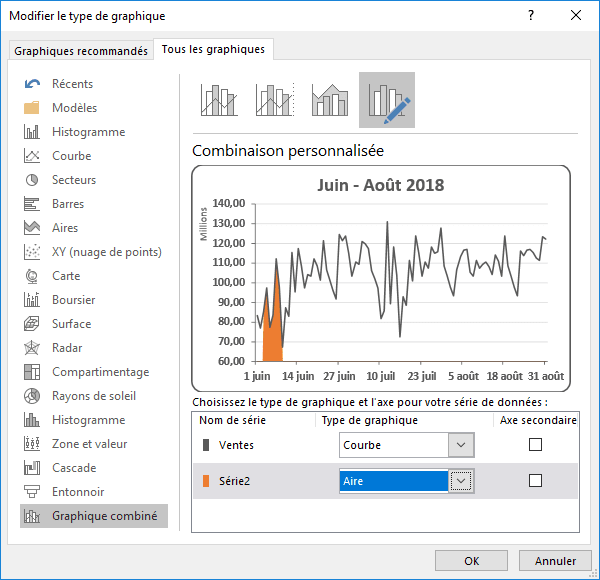The height and width of the screenshot is (580, 600).
Task: Click the Combinaison personnalisée heading
Action: tap(288, 151)
